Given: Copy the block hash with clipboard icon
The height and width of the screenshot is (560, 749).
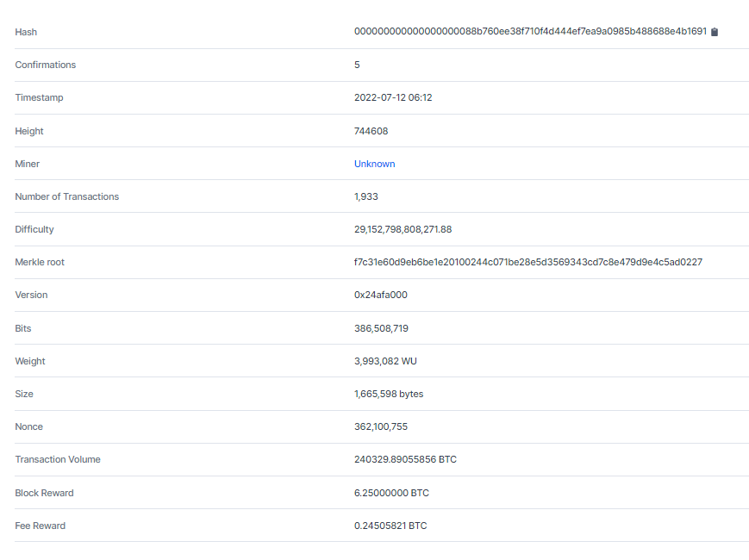Looking at the screenshot, I should coord(715,32).
